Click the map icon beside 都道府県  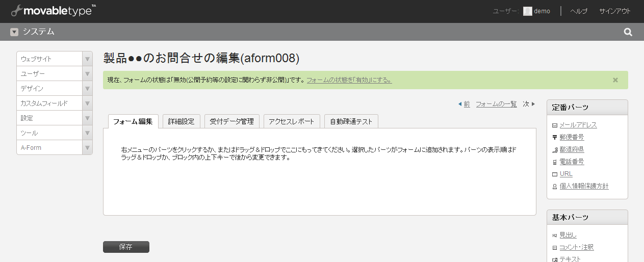click(555, 150)
